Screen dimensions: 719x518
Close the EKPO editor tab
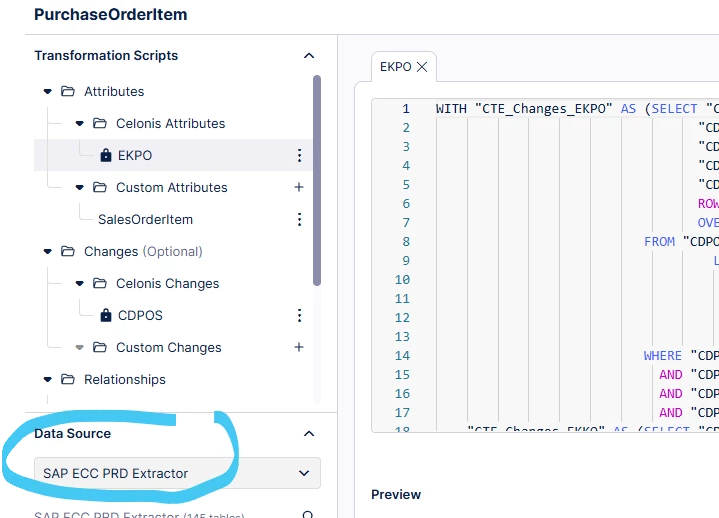pyautogui.click(x=422, y=67)
